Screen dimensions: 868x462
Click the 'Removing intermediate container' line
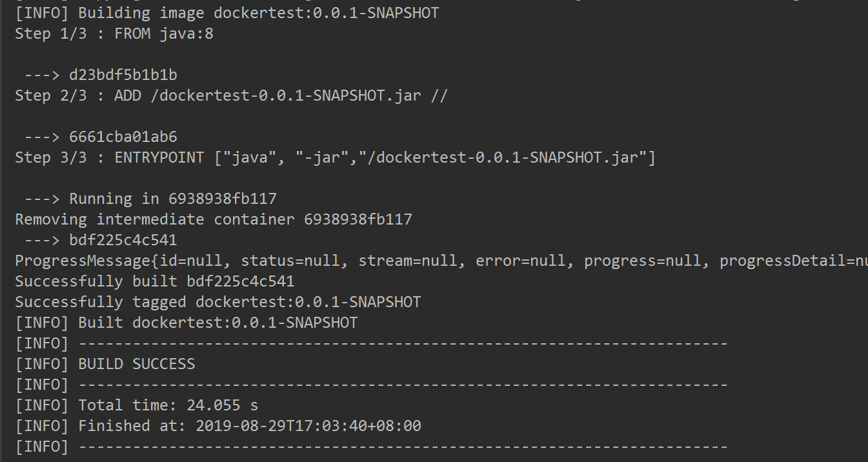pyautogui.click(x=213, y=219)
